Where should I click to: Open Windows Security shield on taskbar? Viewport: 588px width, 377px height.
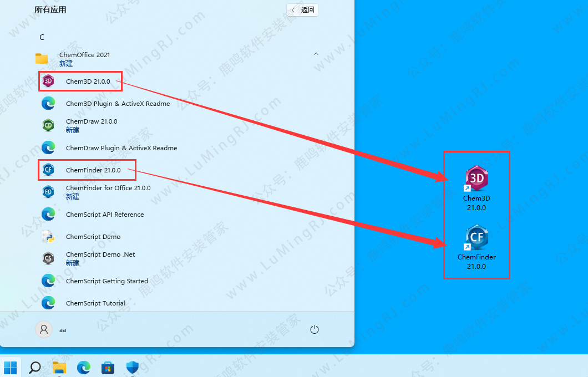(x=133, y=368)
